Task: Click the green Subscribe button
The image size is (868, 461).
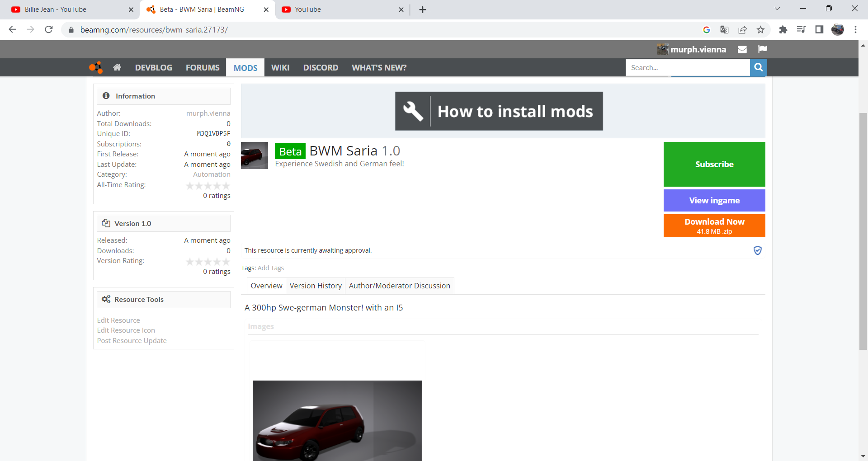Action: [x=714, y=164]
